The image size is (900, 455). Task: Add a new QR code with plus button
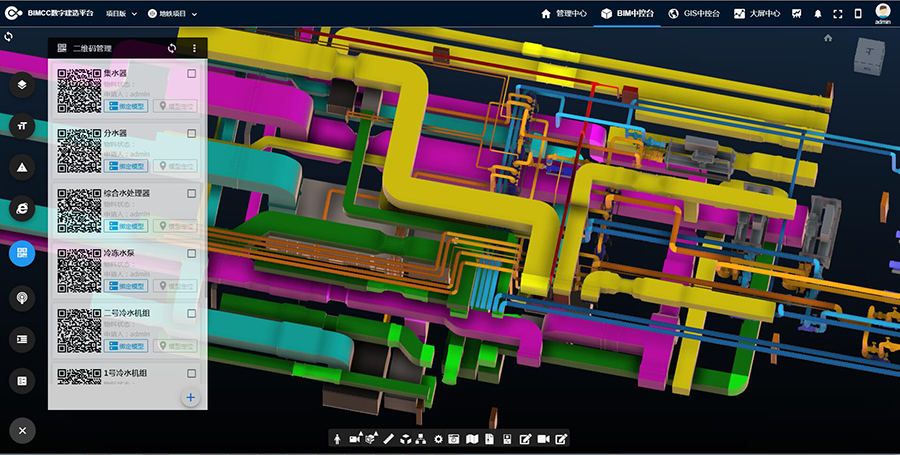(191, 397)
